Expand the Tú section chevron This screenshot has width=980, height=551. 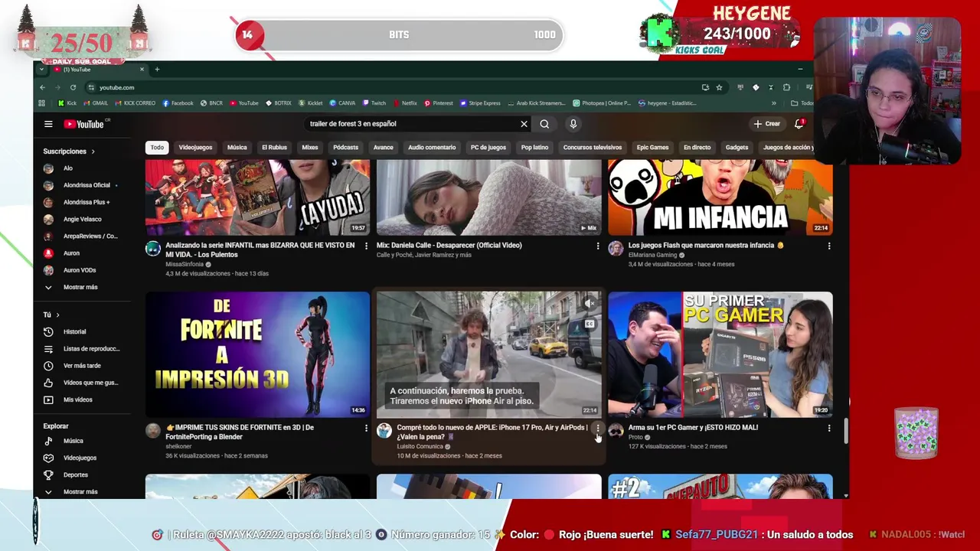click(x=57, y=315)
